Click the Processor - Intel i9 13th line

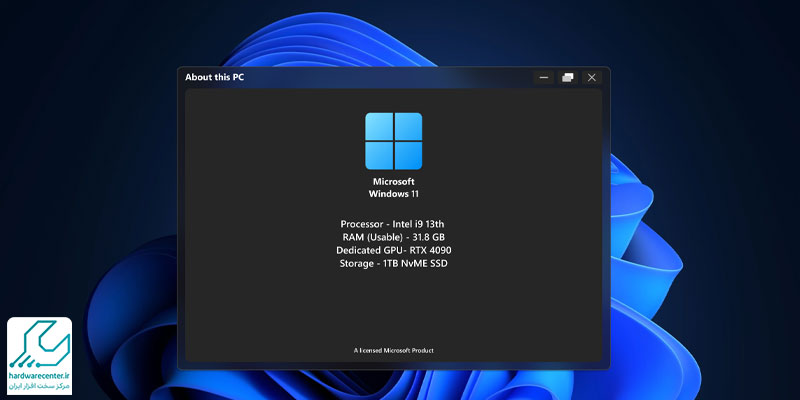click(393, 224)
